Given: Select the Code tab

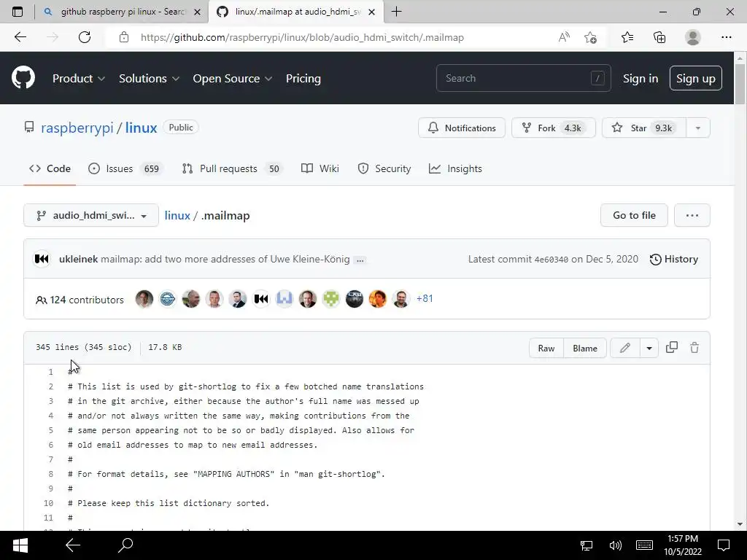Looking at the screenshot, I should pyautogui.click(x=50, y=168).
